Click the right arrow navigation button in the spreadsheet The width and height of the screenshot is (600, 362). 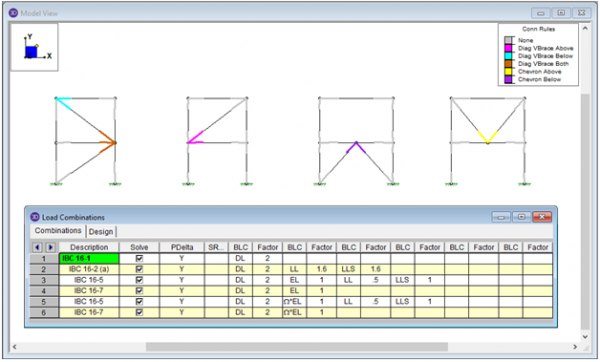pos(50,247)
